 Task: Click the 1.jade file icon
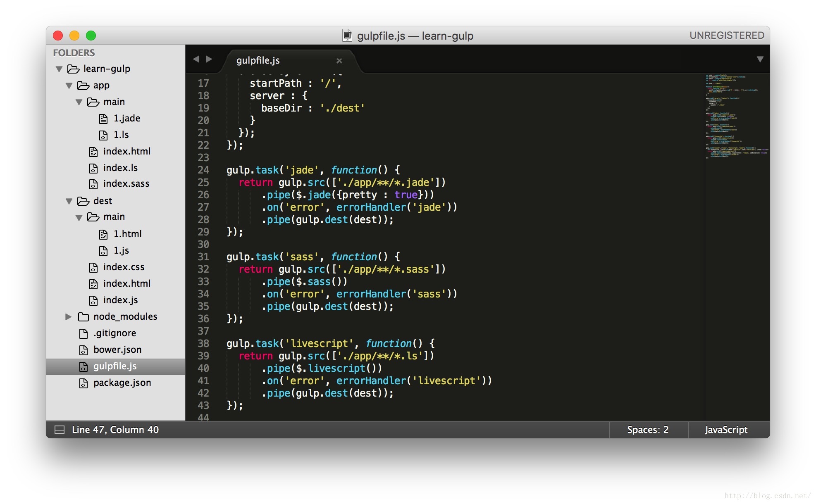coord(103,119)
